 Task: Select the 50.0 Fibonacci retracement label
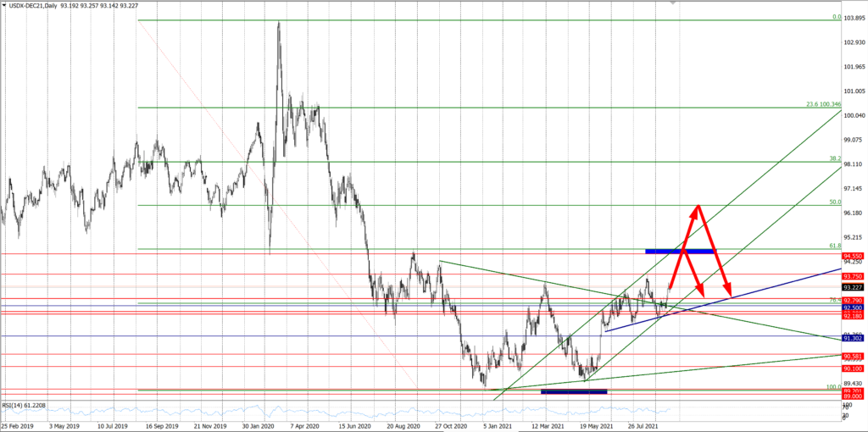[834, 202]
